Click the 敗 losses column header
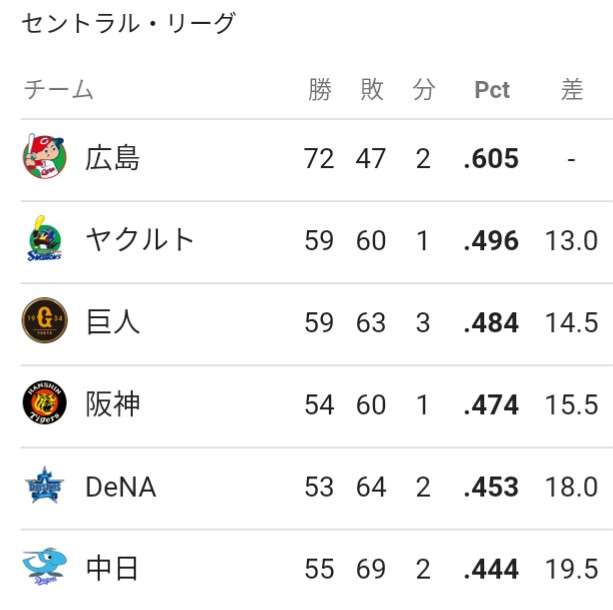Screen dimensions: 613x610 [x=372, y=90]
